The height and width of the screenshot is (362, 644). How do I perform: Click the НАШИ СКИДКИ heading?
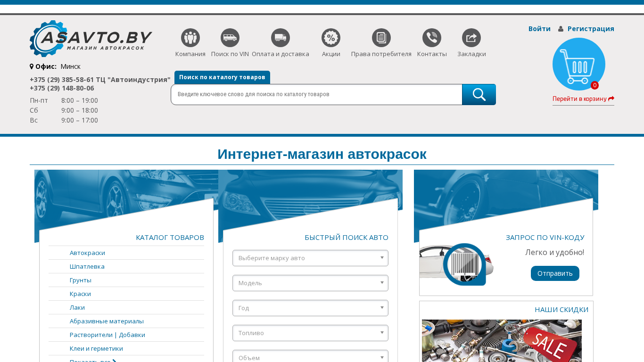tap(561, 310)
